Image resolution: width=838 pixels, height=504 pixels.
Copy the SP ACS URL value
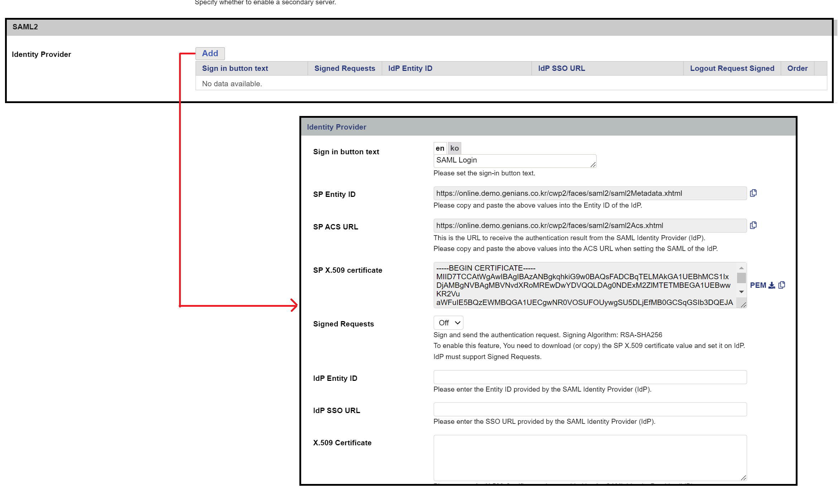click(753, 225)
